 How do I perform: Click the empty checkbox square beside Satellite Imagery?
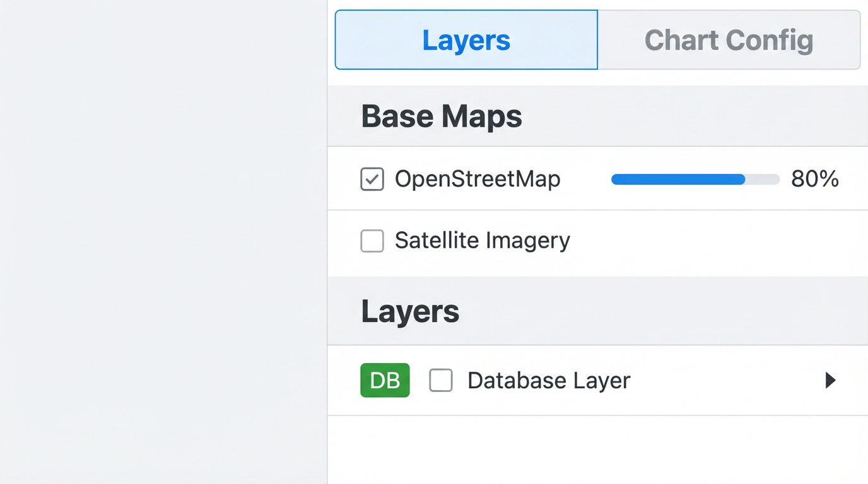(372, 241)
